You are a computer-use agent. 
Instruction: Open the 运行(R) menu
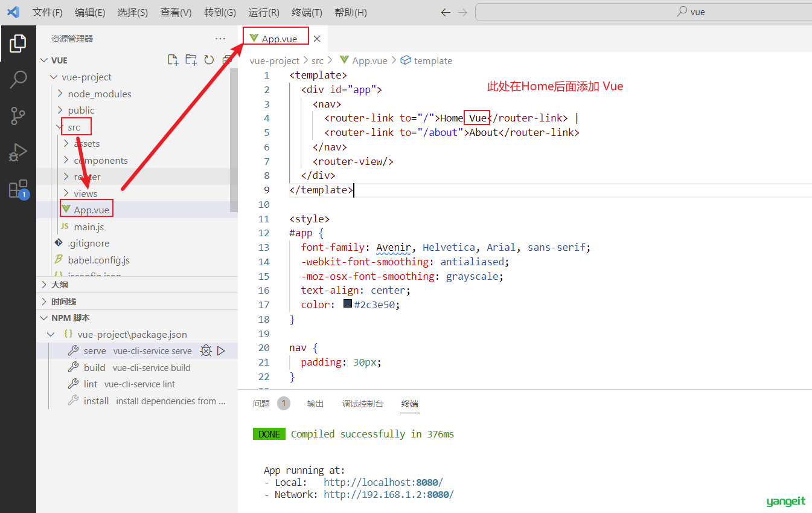click(264, 13)
